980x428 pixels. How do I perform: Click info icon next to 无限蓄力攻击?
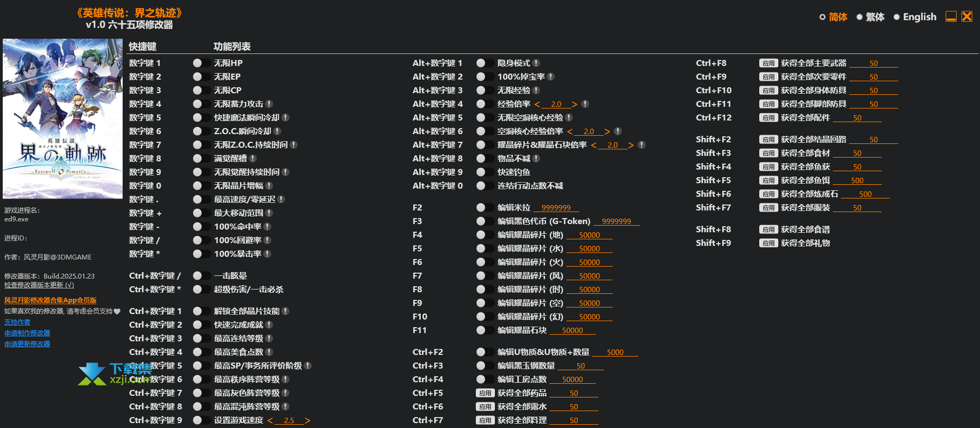click(x=269, y=104)
